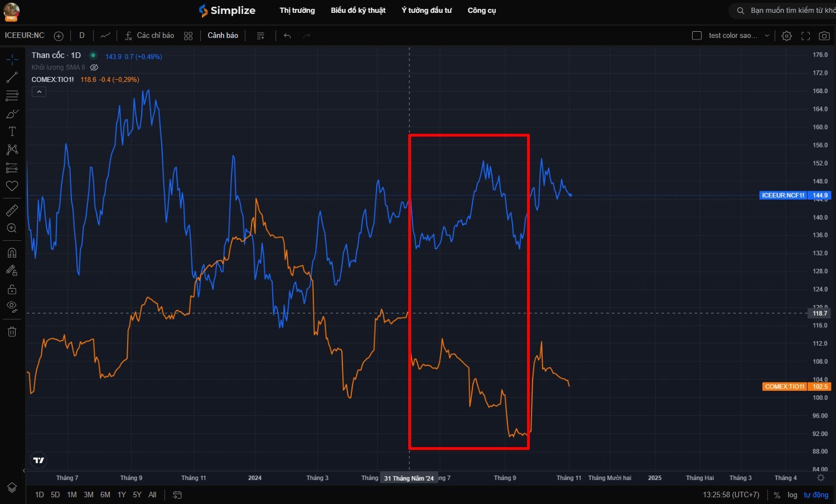Undo the last chart action
The image size is (836, 504).
click(x=287, y=36)
